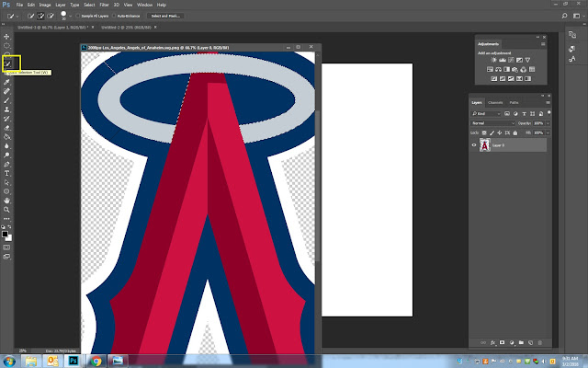The height and width of the screenshot is (368, 588).
Task: Click the add layer style fx button
Action: click(x=492, y=343)
